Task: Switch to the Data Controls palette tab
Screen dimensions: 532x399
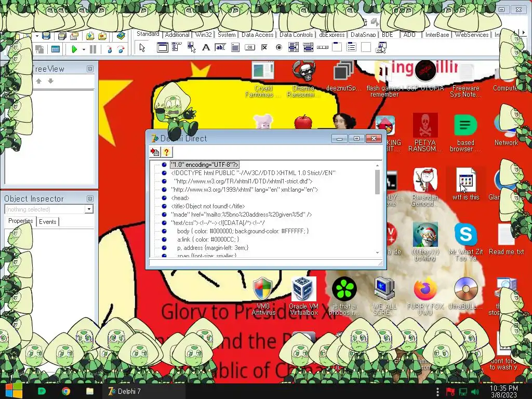Action: pyautogui.click(x=296, y=35)
